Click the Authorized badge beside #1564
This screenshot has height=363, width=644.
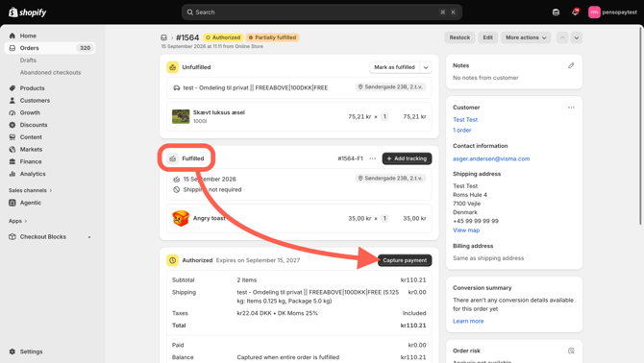tap(223, 37)
